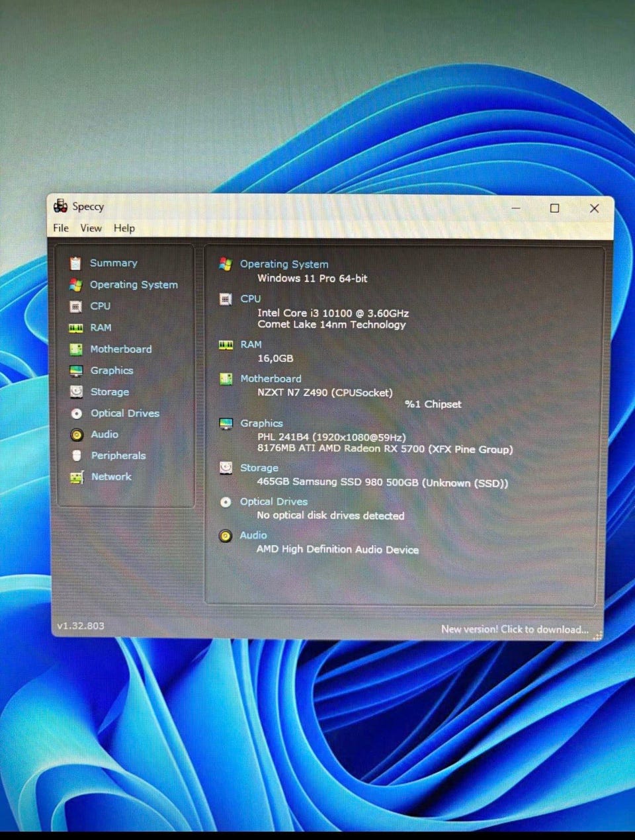
Task: Open the CPU section in sidebar
Action: (x=101, y=306)
